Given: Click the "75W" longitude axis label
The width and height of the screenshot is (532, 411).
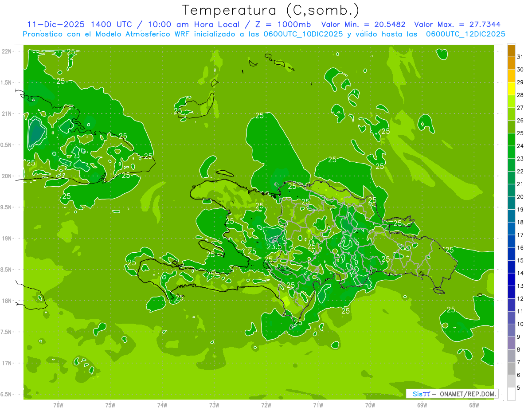Looking at the screenshot, I should tap(110, 405).
